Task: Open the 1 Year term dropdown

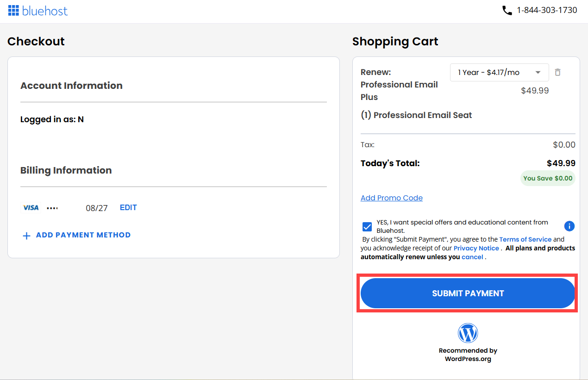Action: pos(500,72)
